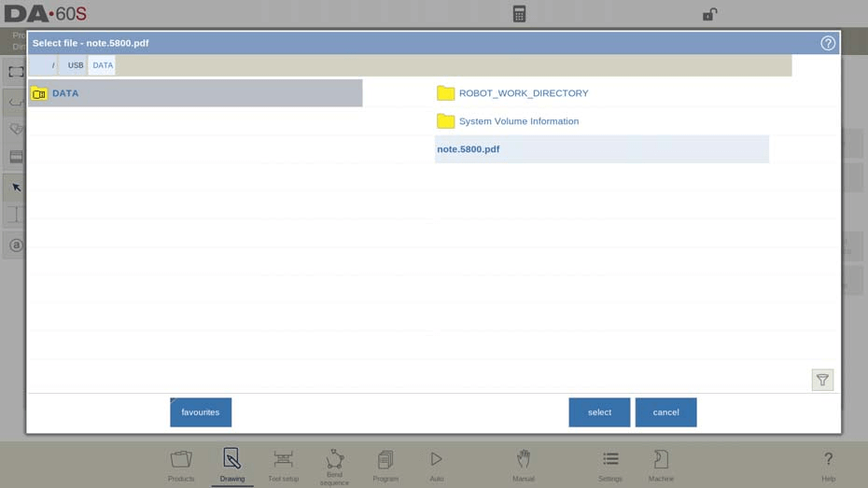Click the unlock padlock icon
The image size is (868, 488).
(x=709, y=14)
